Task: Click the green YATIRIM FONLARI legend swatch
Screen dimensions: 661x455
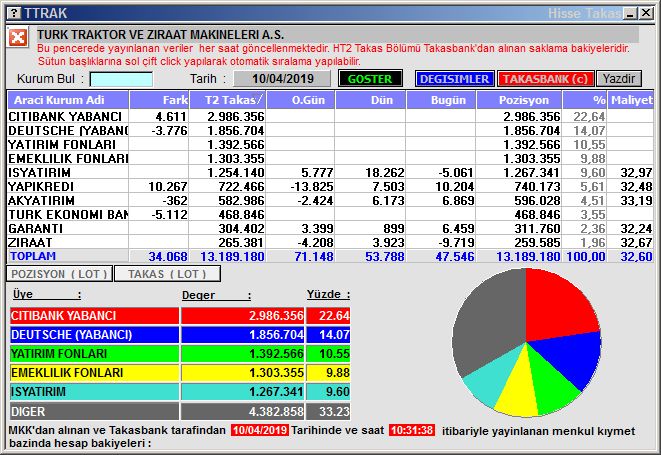Action: [x=94, y=354]
